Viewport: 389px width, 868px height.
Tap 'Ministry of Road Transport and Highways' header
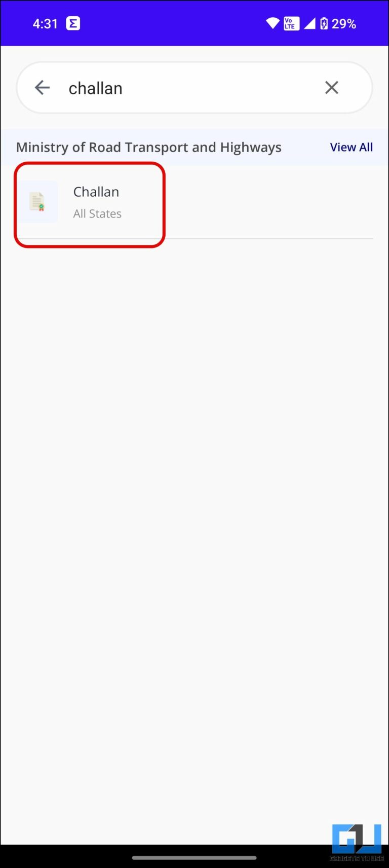point(148,147)
